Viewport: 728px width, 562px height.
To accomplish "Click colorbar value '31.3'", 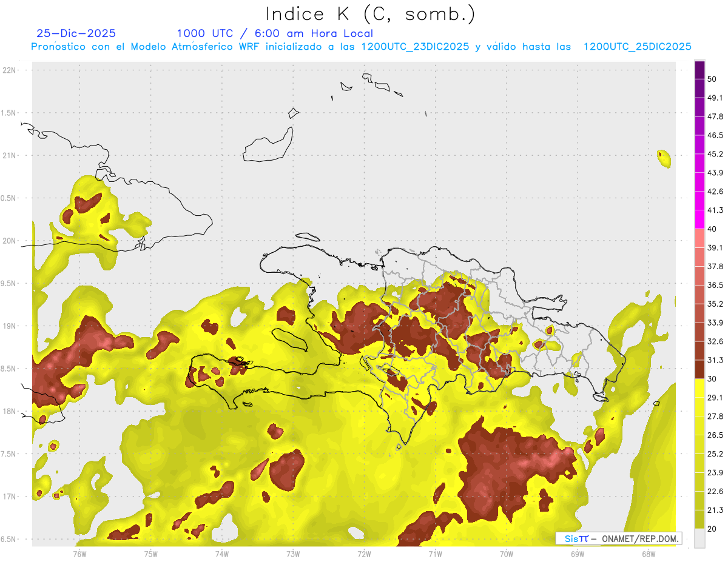I will coord(715,360).
